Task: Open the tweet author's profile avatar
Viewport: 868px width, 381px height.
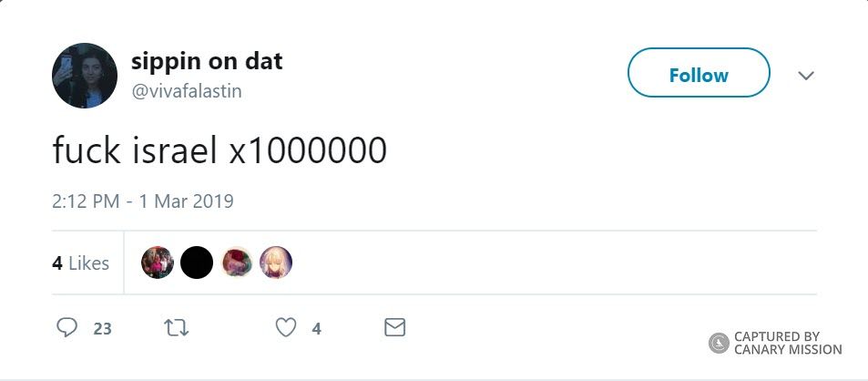Action: 85,76
